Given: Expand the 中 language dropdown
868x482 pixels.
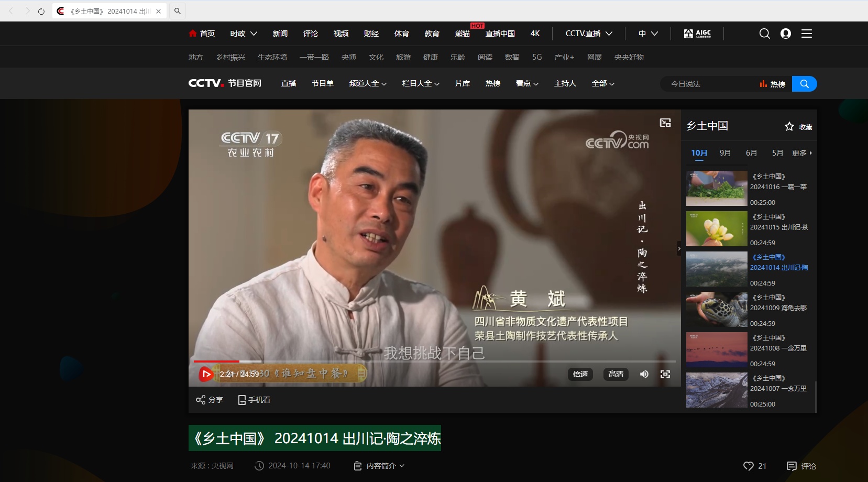Looking at the screenshot, I should (x=647, y=33).
